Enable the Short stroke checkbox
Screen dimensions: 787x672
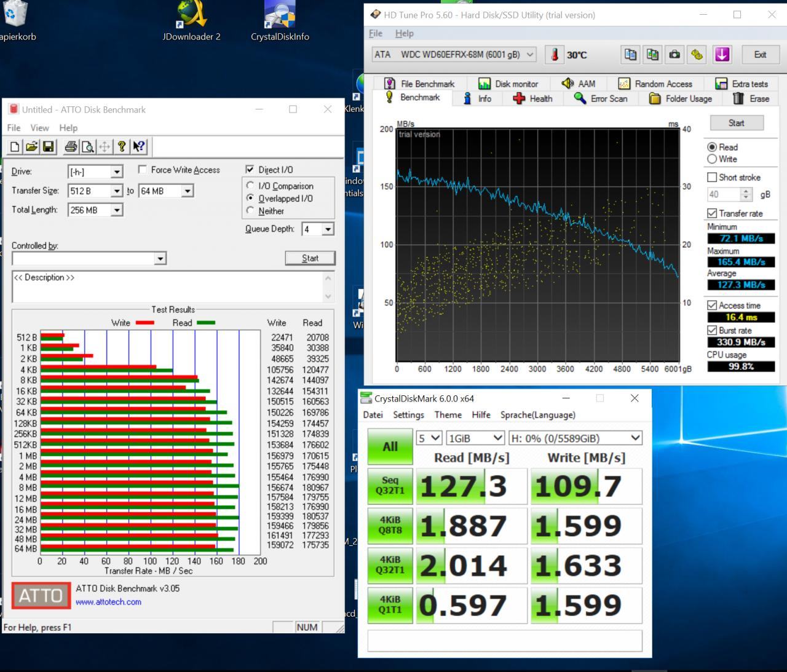[712, 177]
